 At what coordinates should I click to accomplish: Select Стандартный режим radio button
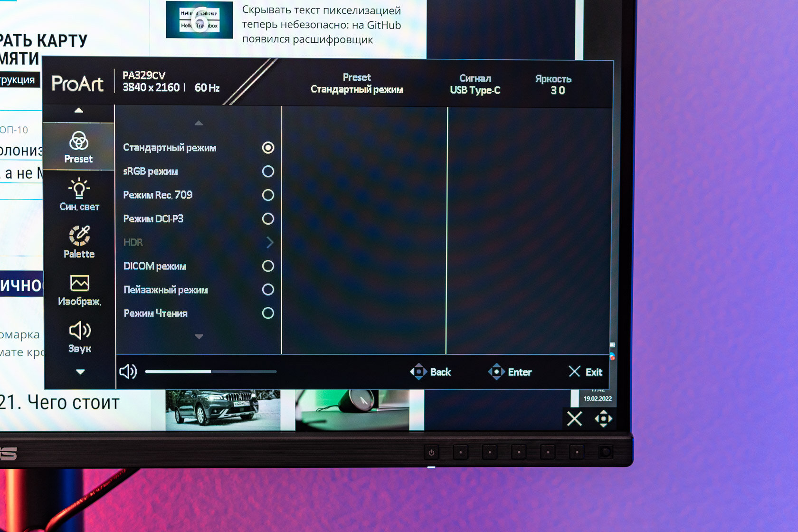pos(268,148)
